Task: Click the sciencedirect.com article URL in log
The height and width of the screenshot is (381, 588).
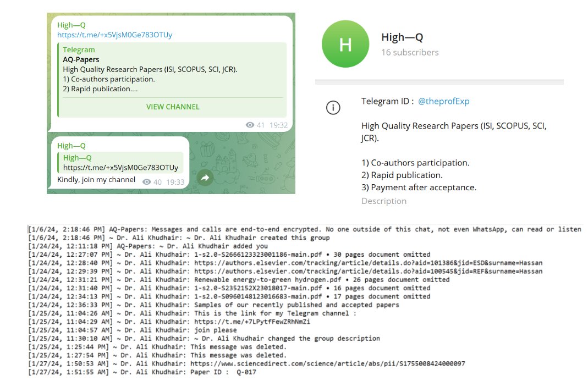Action: 328,364
